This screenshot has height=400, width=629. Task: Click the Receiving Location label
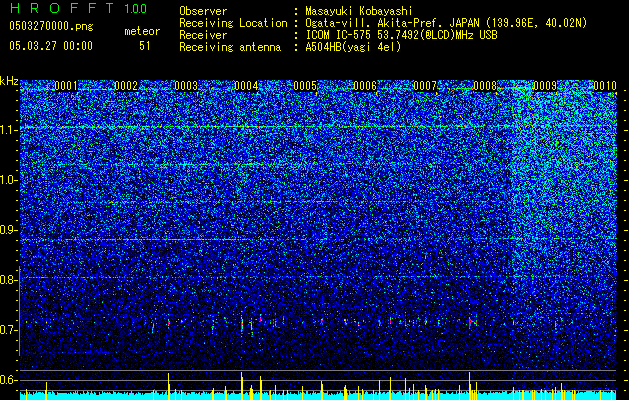pyautogui.click(x=233, y=23)
